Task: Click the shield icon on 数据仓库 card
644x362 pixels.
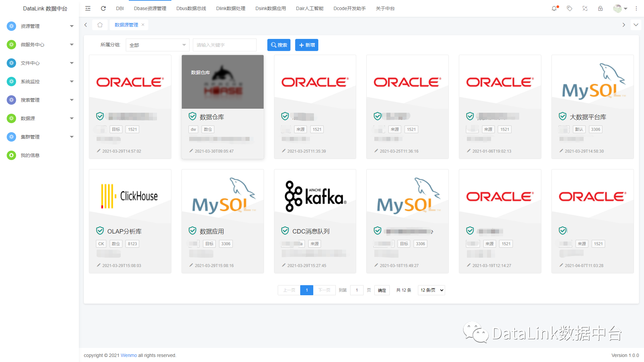Action: tap(193, 116)
